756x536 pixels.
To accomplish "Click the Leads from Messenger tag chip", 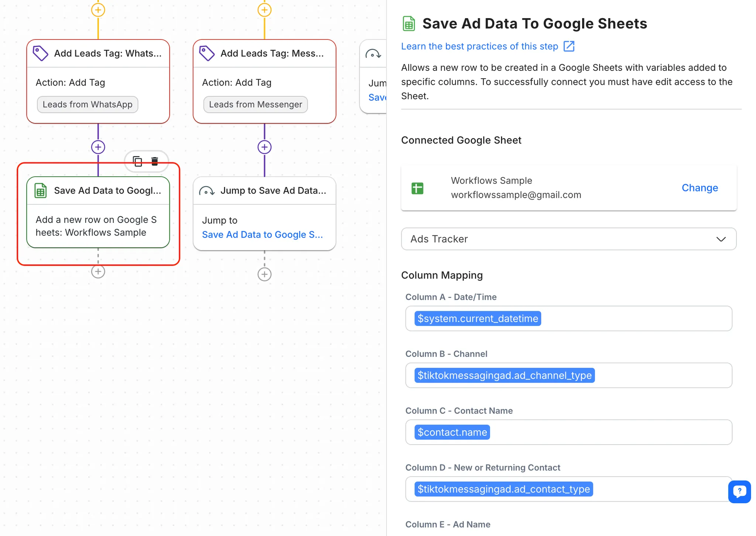I will pyautogui.click(x=255, y=104).
